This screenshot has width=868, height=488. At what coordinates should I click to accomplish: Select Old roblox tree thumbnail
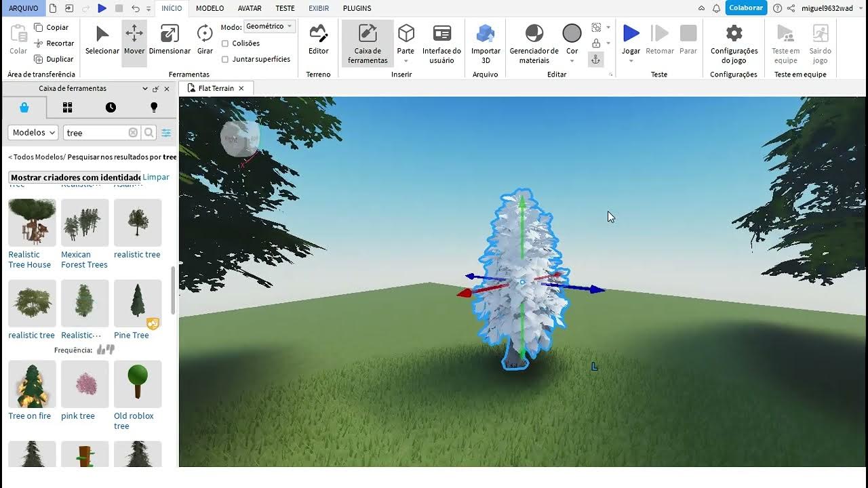(x=138, y=384)
